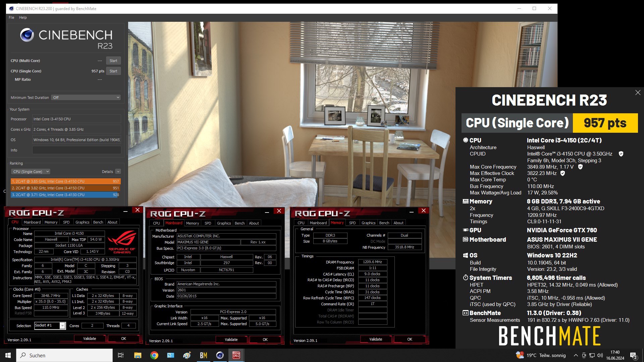Minimize the Memory ROG CPU-Z window
Screen dimensions: 644x362
(x=412, y=212)
